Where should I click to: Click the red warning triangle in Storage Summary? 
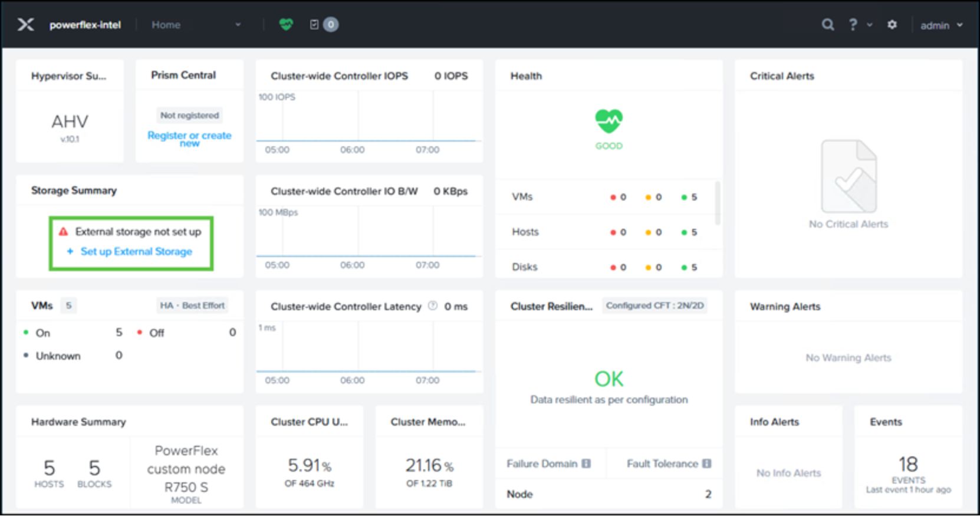pyautogui.click(x=64, y=232)
